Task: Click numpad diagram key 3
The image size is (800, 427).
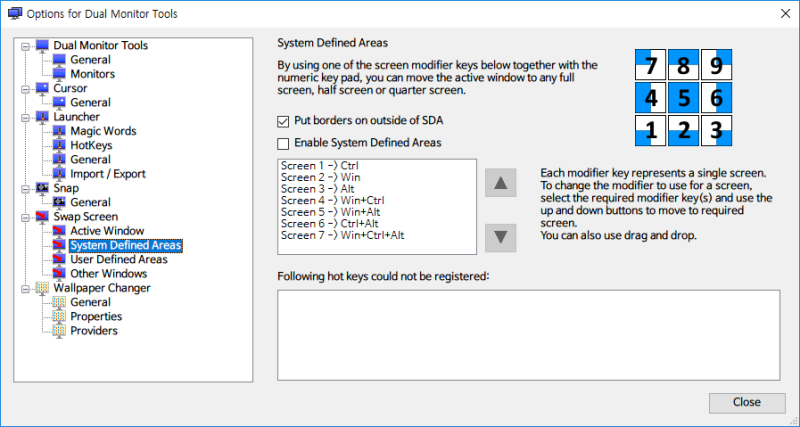Action: (x=716, y=131)
